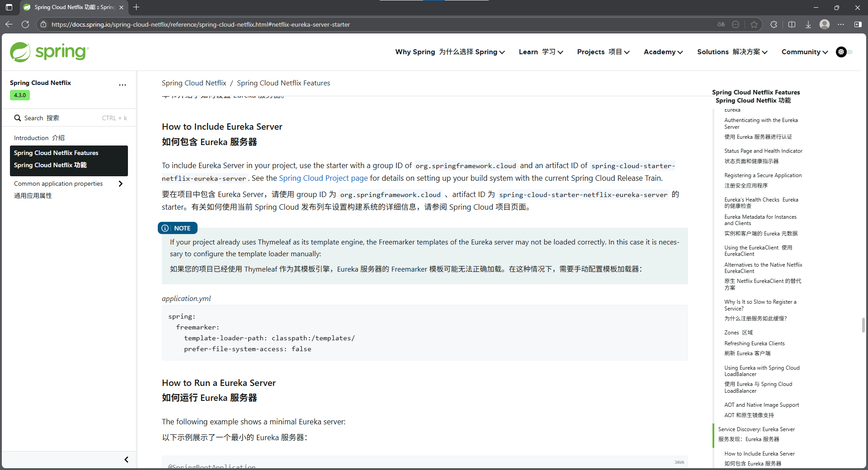
Task: Select version 4.3.0 badge
Action: click(x=20, y=95)
